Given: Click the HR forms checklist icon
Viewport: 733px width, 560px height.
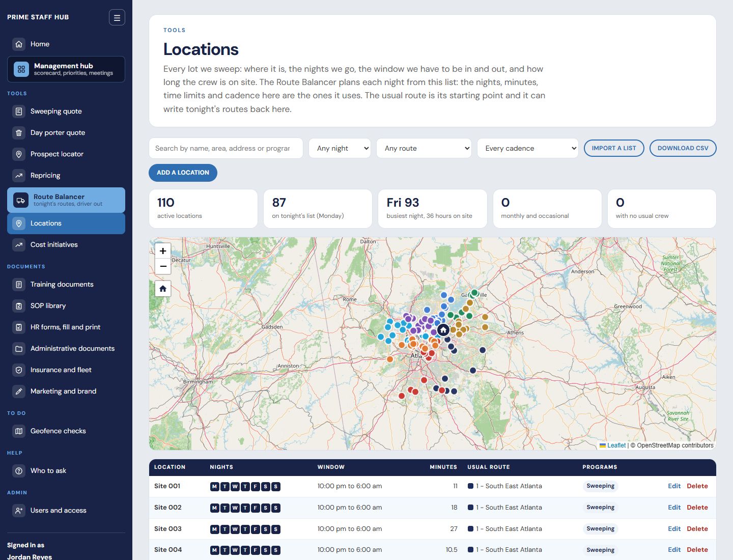Looking at the screenshot, I should point(19,327).
